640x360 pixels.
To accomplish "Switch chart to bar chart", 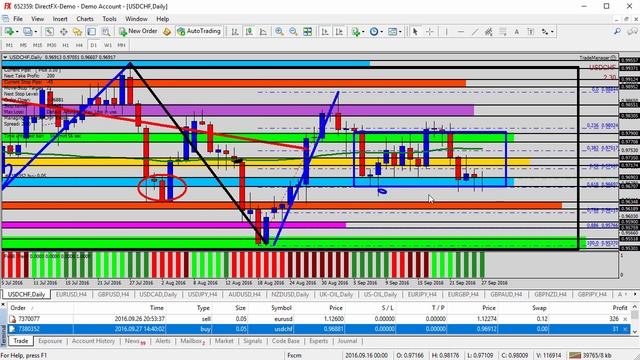I will coord(235,31).
